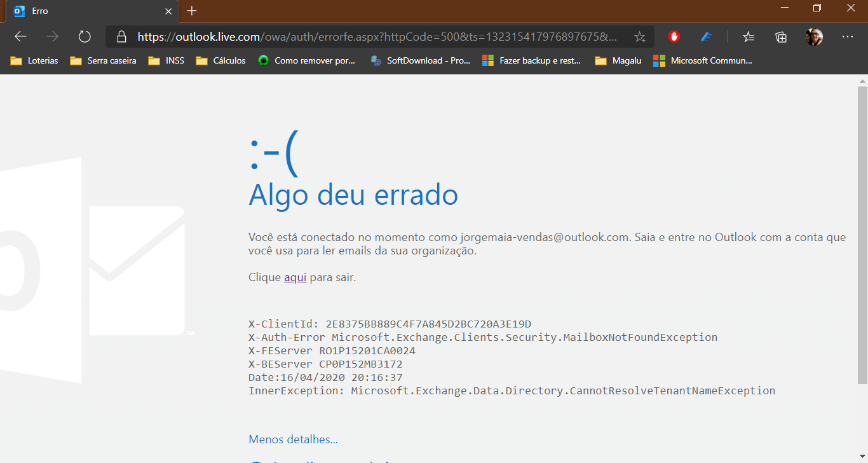Open the Microsoft Commun... bookmark
This screenshot has height=463, width=868.
coord(703,61)
